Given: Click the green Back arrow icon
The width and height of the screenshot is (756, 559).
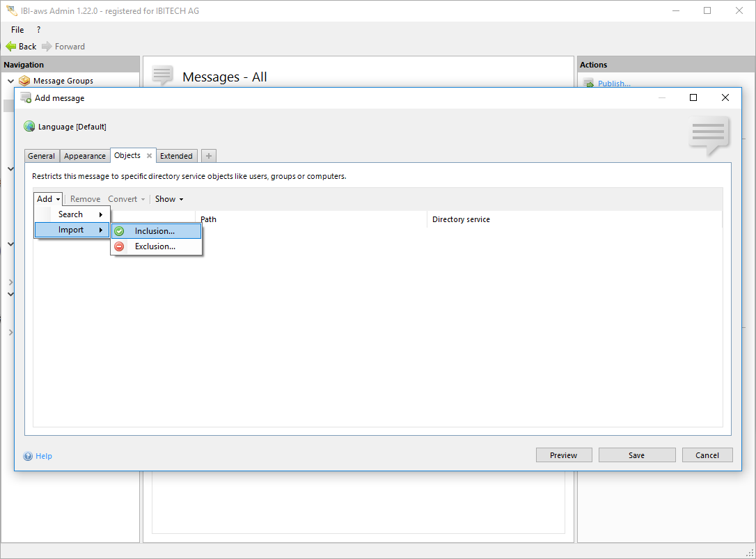Looking at the screenshot, I should 11,47.
